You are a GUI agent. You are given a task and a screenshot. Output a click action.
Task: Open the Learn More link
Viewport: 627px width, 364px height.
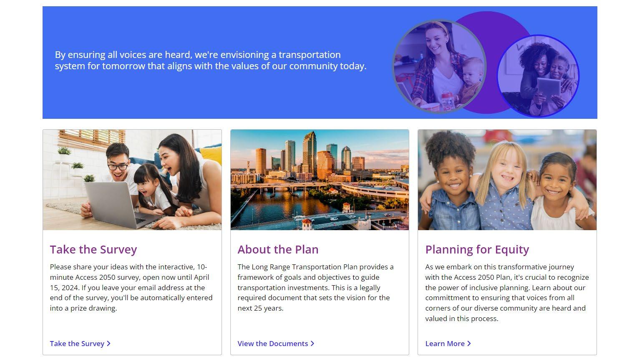coord(445,344)
